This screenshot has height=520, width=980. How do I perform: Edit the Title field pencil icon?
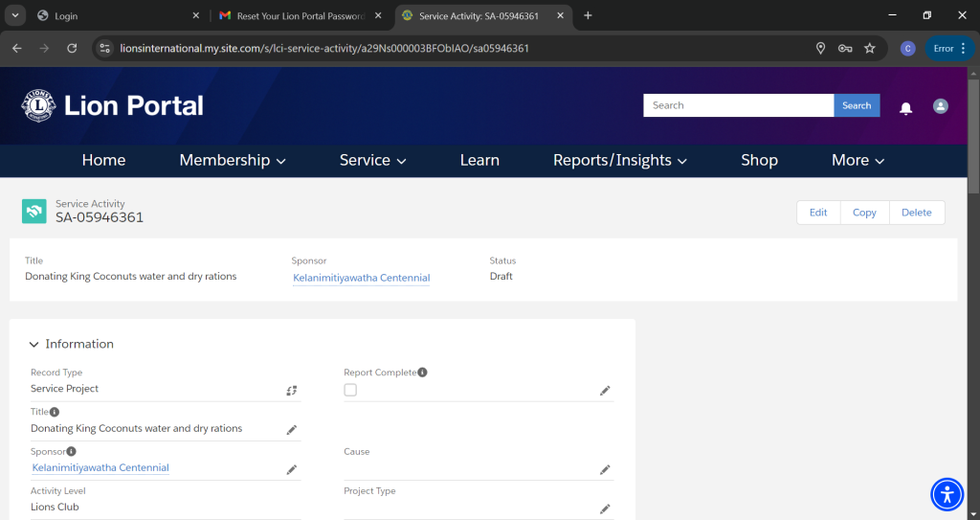point(291,430)
